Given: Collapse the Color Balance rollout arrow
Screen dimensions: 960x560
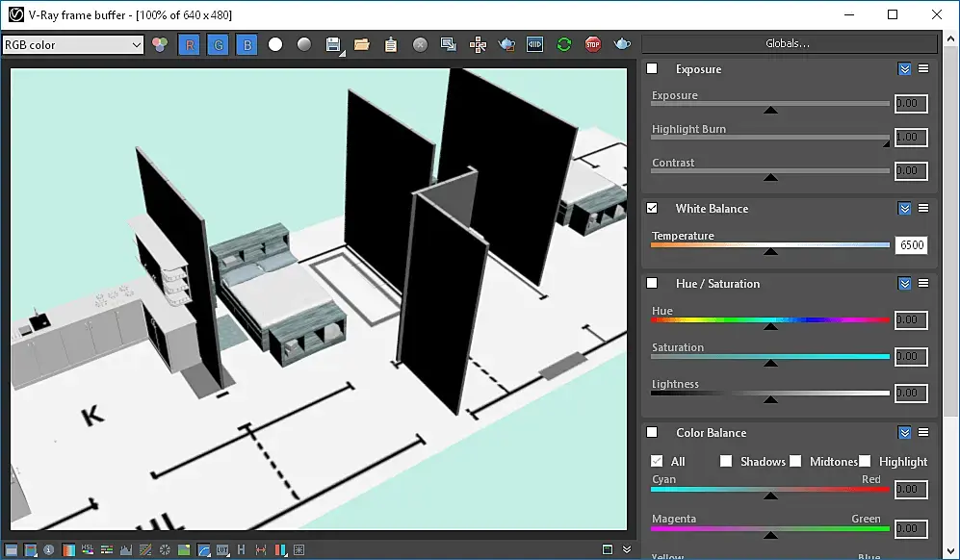Looking at the screenshot, I should point(904,432).
